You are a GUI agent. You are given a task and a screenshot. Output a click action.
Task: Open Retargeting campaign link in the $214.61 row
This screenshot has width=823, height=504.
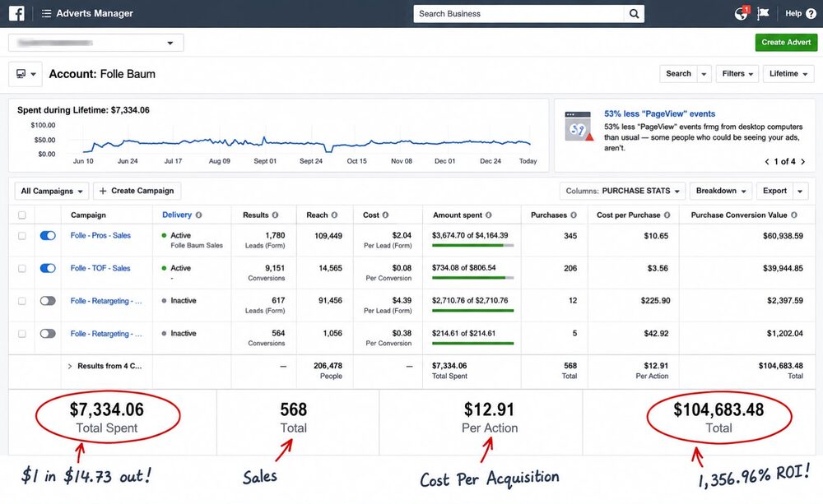[106, 334]
